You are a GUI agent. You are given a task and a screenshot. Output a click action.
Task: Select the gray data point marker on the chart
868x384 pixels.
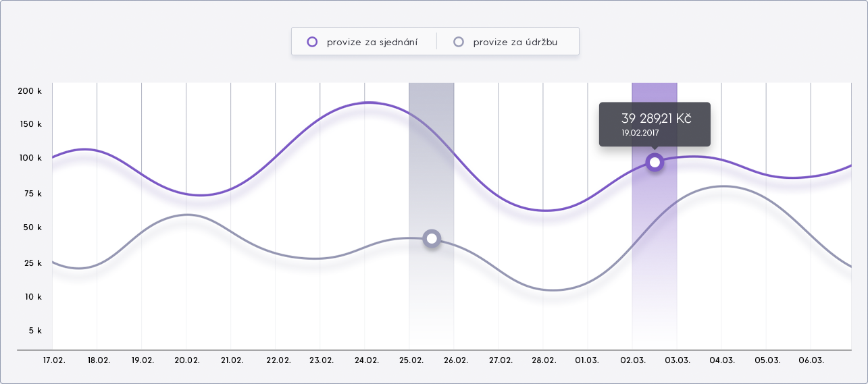(432, 238)
